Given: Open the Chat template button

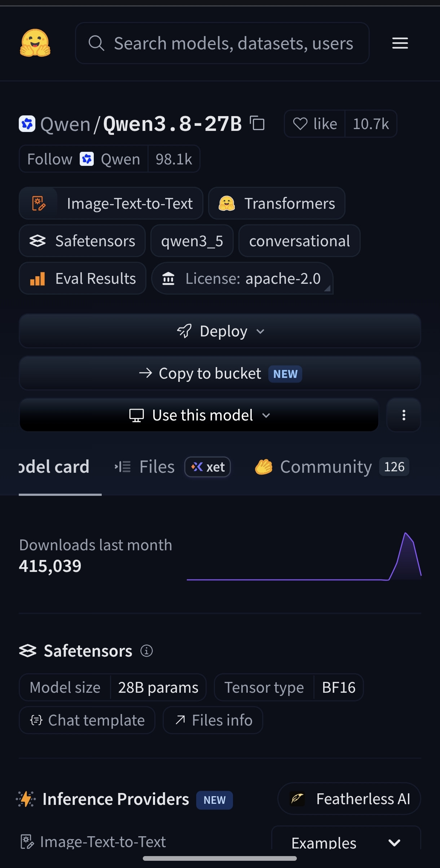Looking at the screenshot, I should click(87, 720).
